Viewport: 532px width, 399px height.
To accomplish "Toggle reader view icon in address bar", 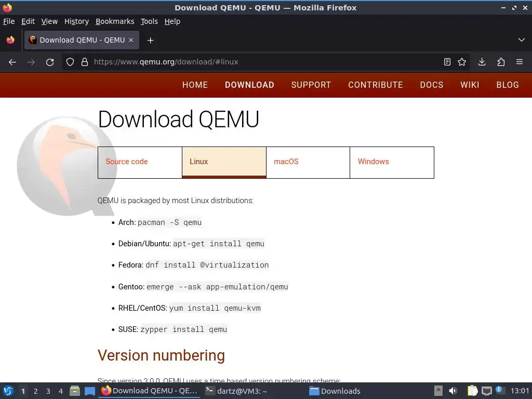I will (447, 62).
